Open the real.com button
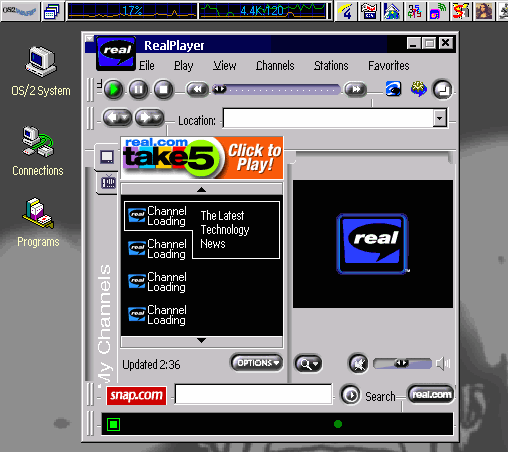Viewport: 508px width, 452px height. [x=431, y=394]
